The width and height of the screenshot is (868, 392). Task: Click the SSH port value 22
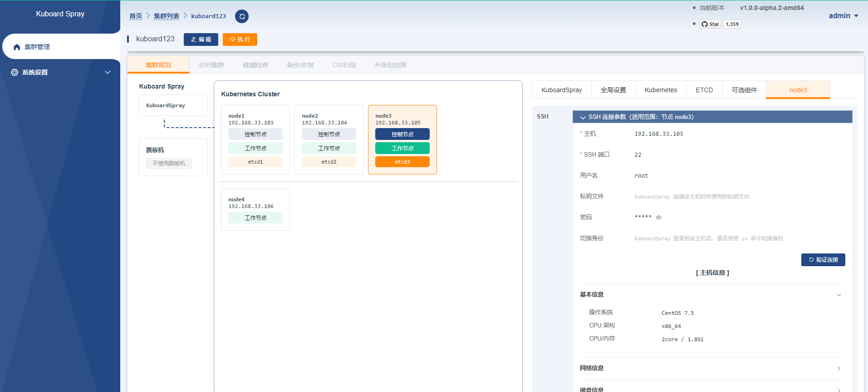click(638, 155)
